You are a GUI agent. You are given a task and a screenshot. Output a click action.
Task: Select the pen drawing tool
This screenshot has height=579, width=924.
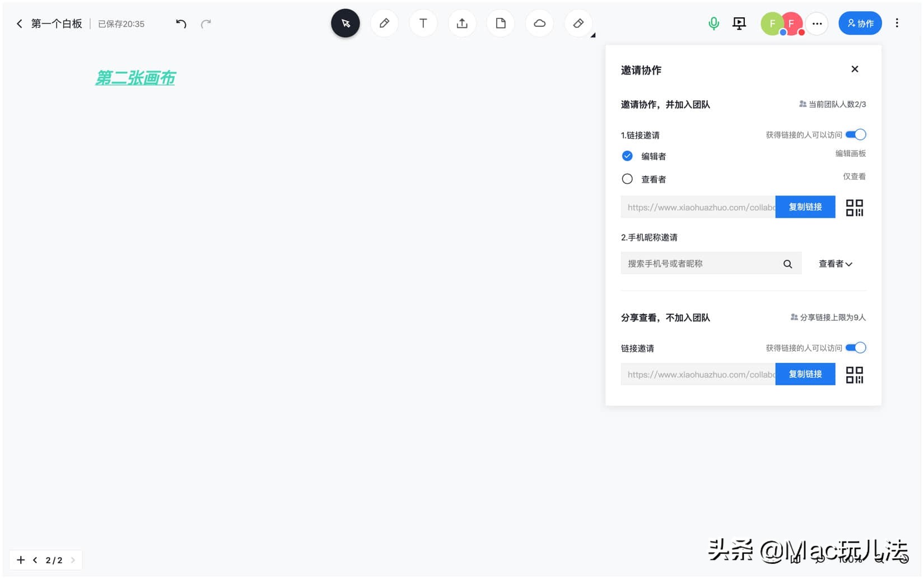tap(384, 24)
